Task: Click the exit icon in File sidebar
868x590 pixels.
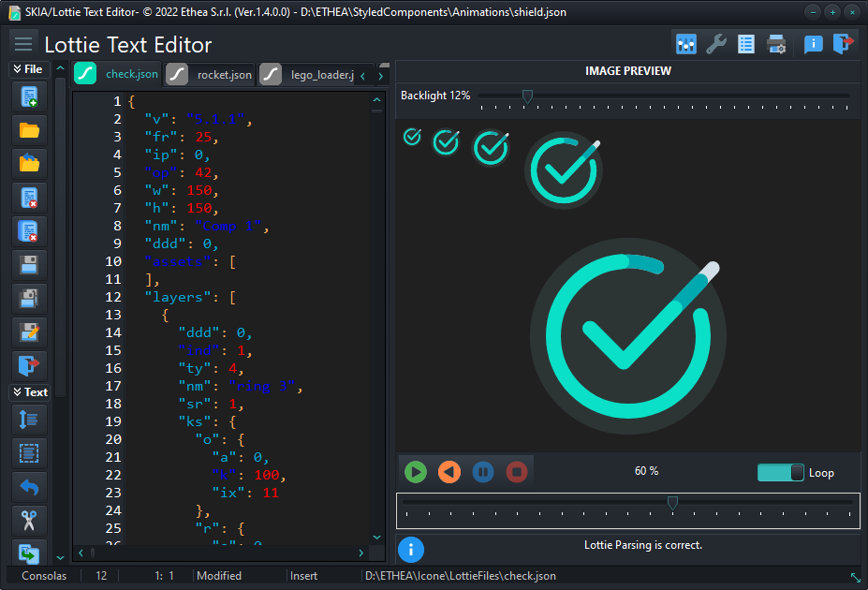Action: (29, 366)
